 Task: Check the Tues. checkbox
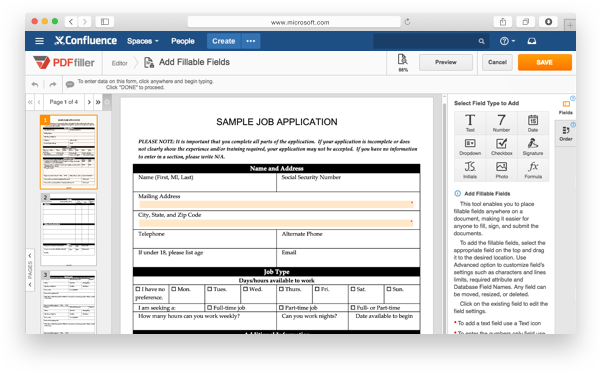click(210, 289)
